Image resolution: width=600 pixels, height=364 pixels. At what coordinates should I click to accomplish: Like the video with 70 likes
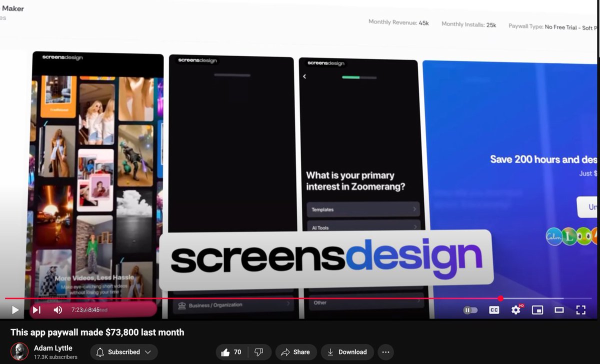click(x=231, y=352)
